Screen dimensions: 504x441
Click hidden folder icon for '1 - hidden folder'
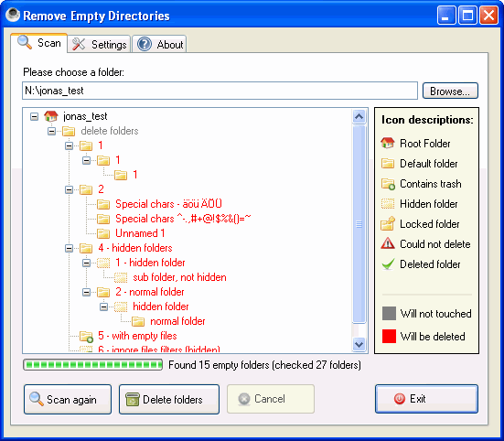103,263
